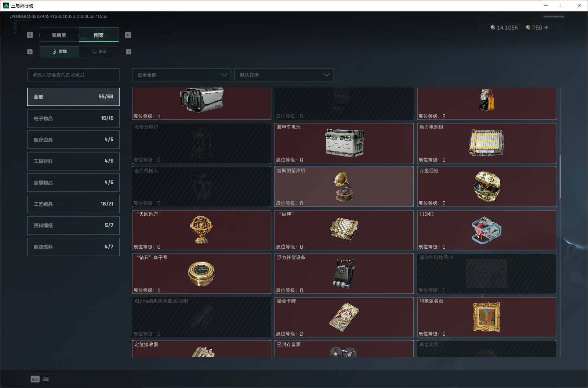This screenshot has height=388, width=588.
Task: Click the 18/21 count on 工艺藏品
Action: pos(107,204)
